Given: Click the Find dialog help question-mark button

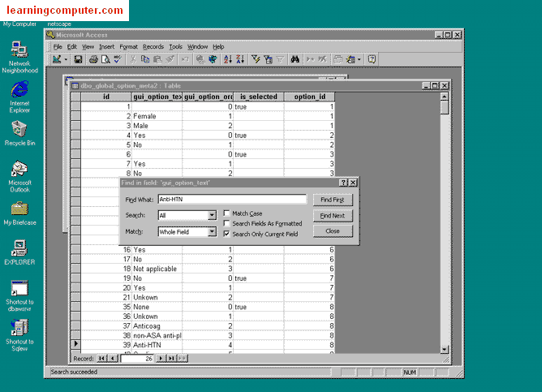Looking at the screenshot, I should (343, 183).
